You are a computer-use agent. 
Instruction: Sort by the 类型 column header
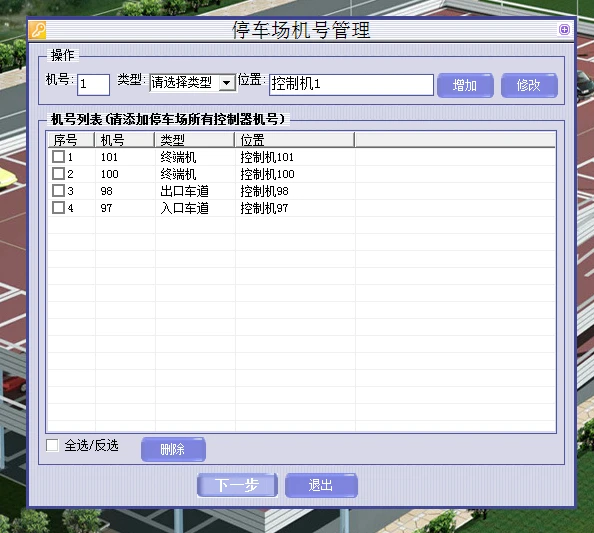click(194, 140)
